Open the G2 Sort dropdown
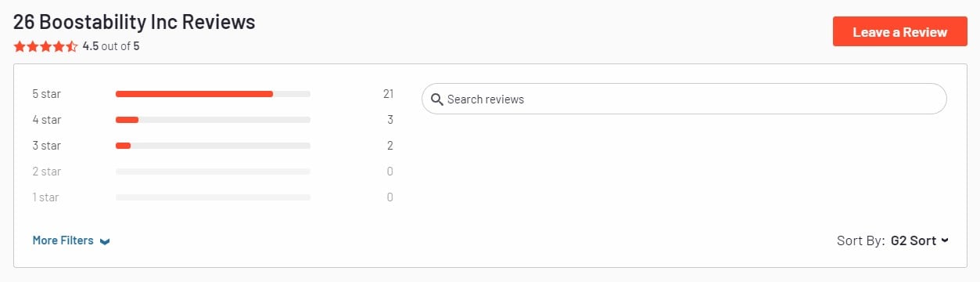Screen dimensions: 980x282 coord(919,240)
